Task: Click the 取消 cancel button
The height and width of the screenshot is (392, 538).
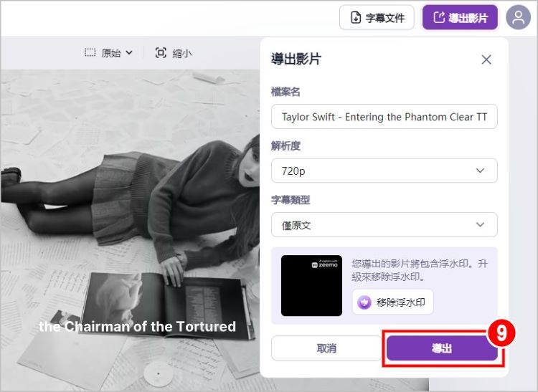Action: click(326, 348)
